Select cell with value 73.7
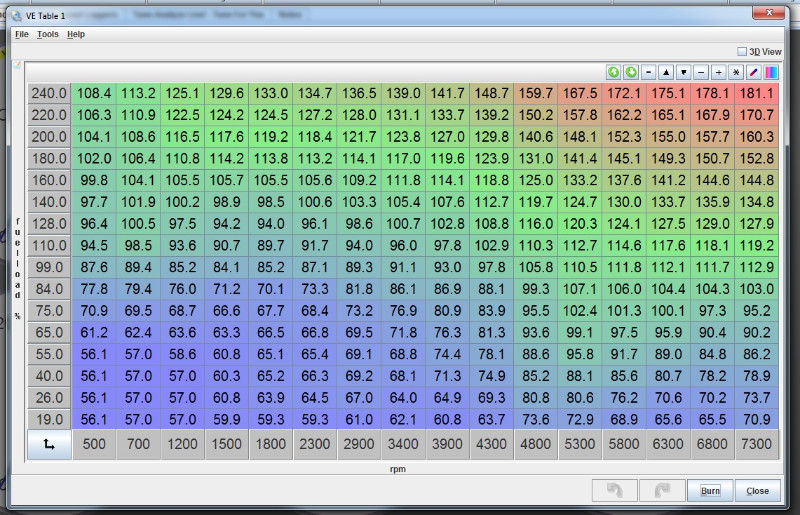Viewport: 800px width, 515px height. (x=757, y=398)
